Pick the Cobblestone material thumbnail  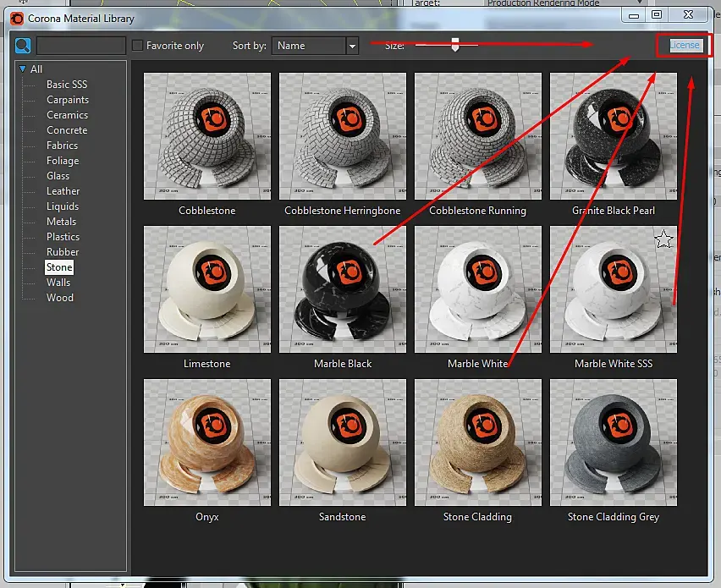pyautogui.click(x=207, y=136)
